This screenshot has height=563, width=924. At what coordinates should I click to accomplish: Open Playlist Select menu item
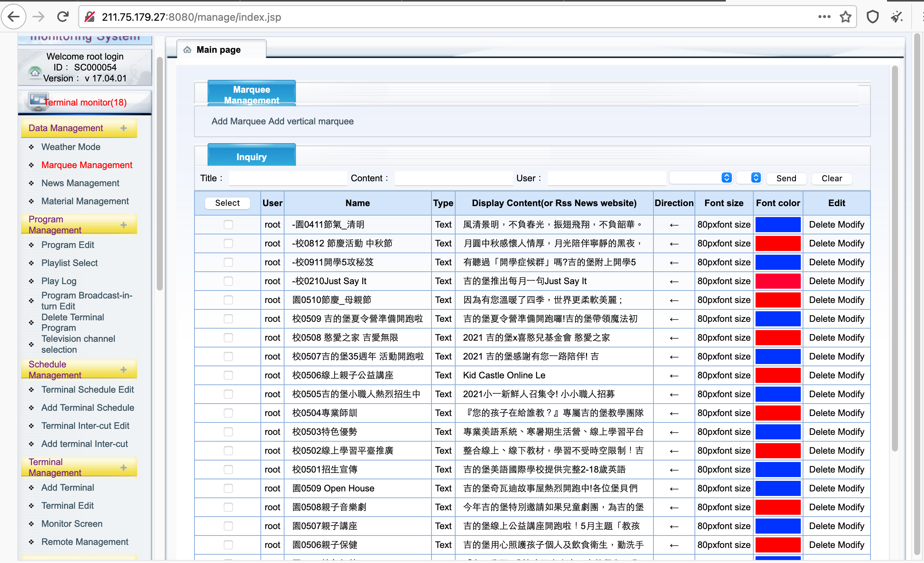tap(70, 263)
